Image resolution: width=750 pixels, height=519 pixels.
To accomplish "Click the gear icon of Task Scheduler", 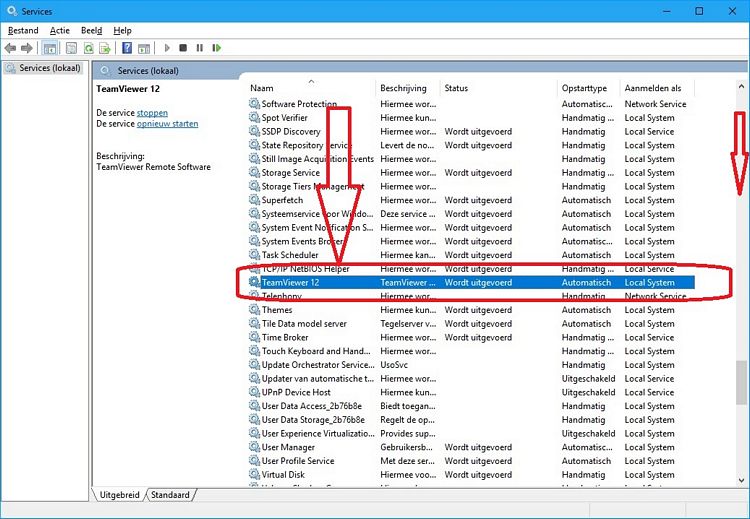I will [254, 254].
